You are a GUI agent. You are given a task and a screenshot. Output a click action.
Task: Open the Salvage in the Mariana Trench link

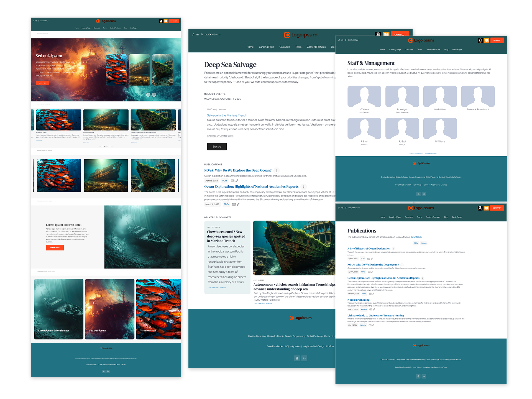tap(227, 115)
